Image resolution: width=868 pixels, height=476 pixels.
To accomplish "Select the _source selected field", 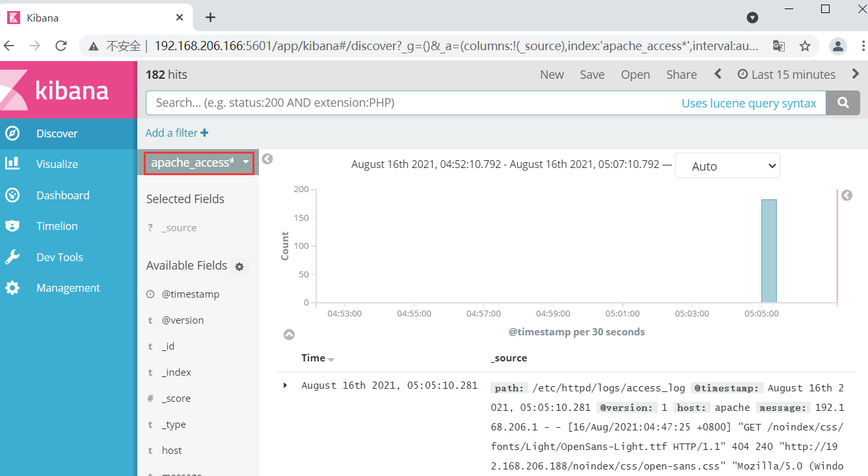I will 179,228.
